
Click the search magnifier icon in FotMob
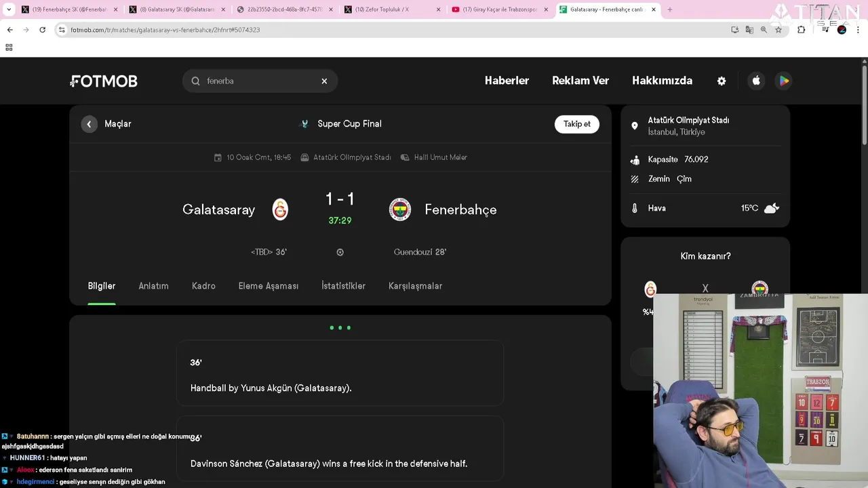click(x=196, y=81)
